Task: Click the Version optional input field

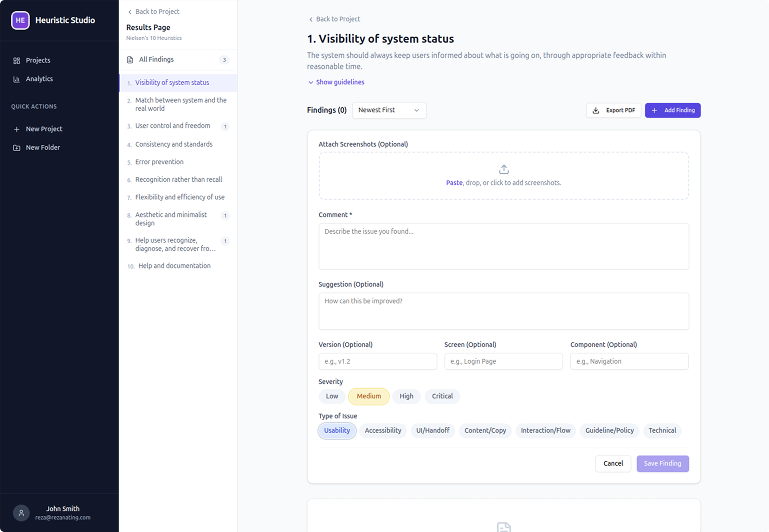Action: pyautogui.click(x=377, y=361)
